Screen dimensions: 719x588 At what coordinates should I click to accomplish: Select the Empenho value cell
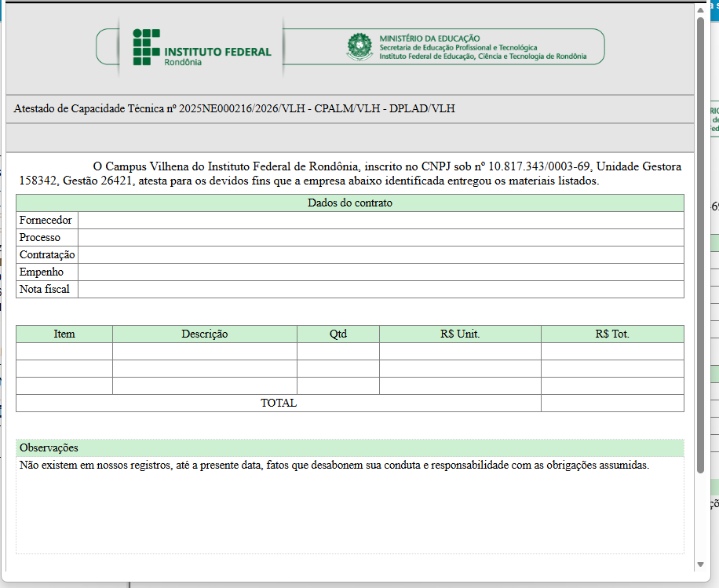381,272
